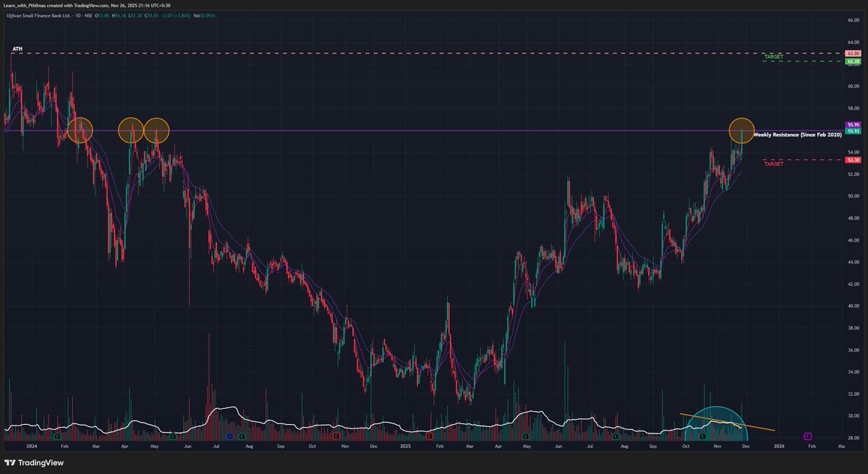
Task: Select the earnings icon under February 2025
Action: pos(428,437)
